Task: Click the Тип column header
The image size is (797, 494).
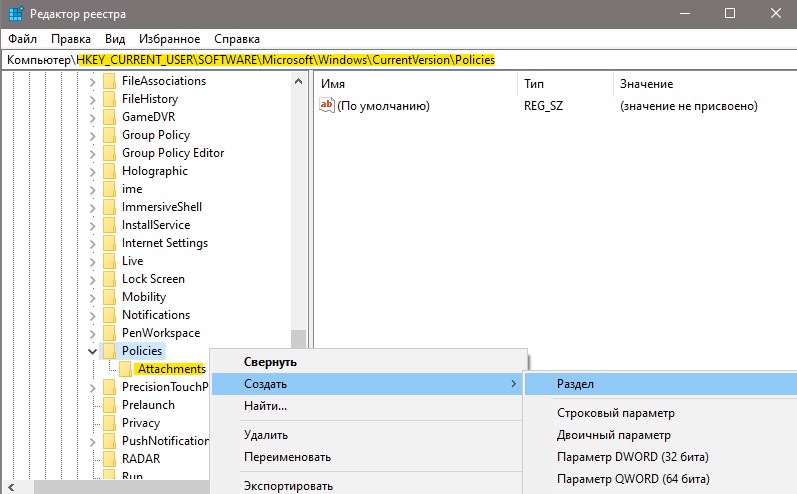Action: point(566,84)
